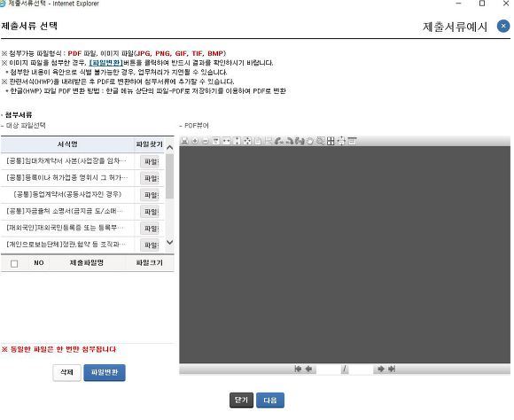514x420 pixels.
Task: Go to the next page in PDF viewer
Action: coord(380,369)
